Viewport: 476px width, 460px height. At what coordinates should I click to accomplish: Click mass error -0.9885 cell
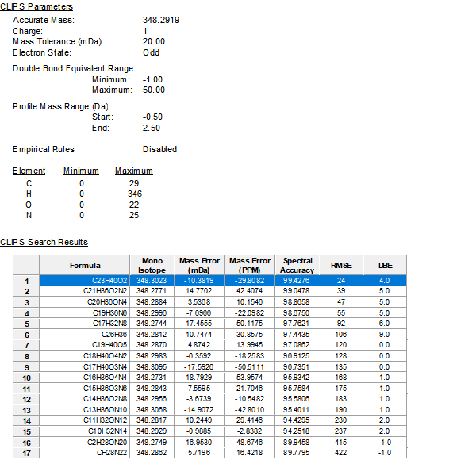[x=199, y=431]
